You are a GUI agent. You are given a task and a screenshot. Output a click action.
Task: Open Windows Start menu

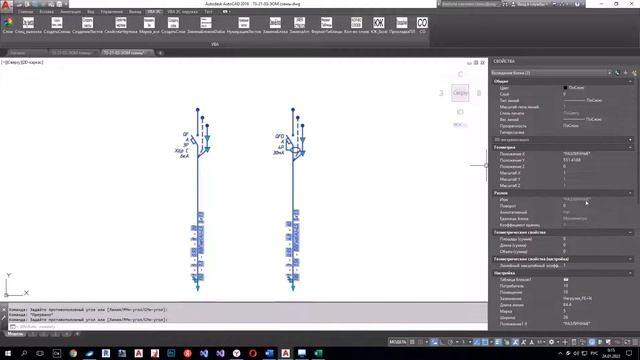pos(8,353)
